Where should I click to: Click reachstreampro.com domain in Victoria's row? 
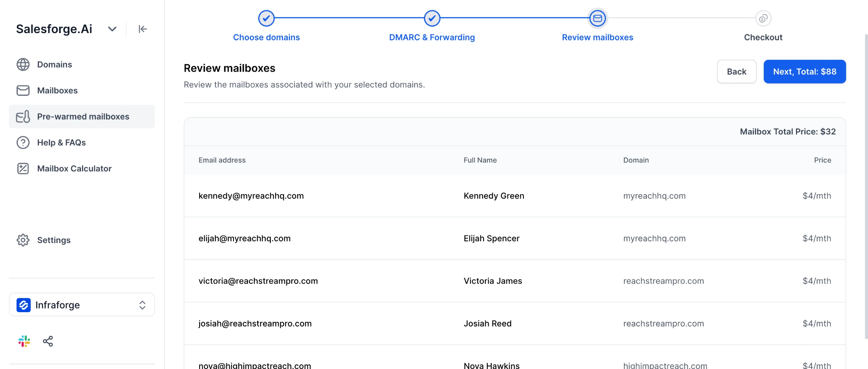tap(663, 281)
